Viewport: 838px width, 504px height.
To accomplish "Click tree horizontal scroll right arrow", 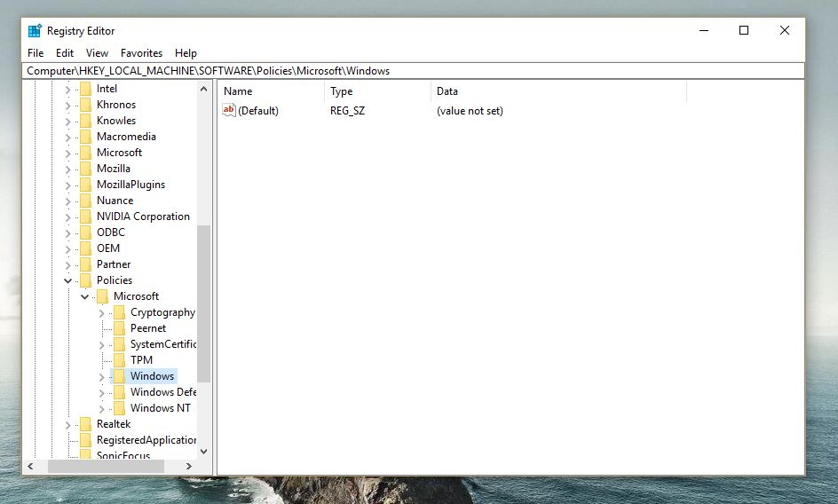I will click(x=189, y=466).
